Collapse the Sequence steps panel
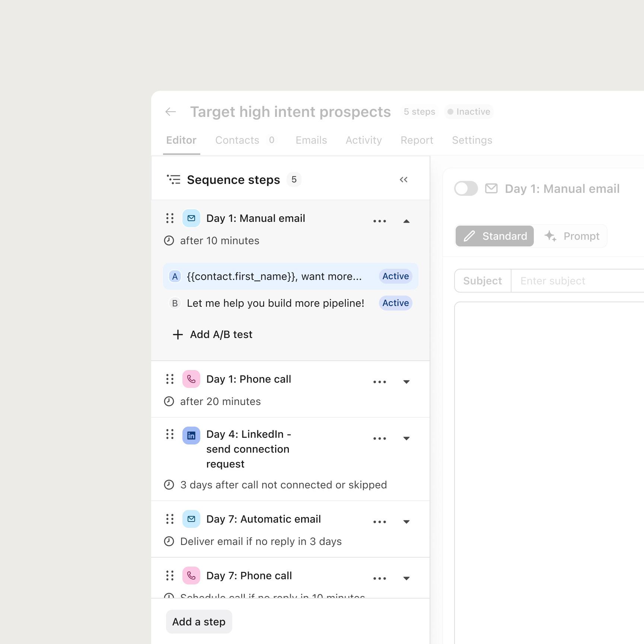This screenshot has width=644, height=644. (404, 180)
